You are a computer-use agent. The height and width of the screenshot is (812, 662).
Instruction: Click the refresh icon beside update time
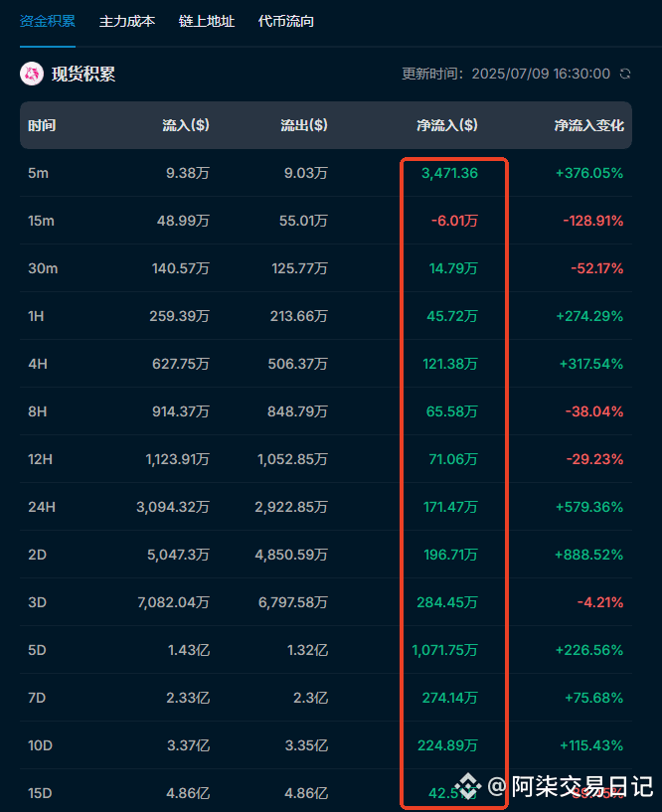[x=625, y=74]
